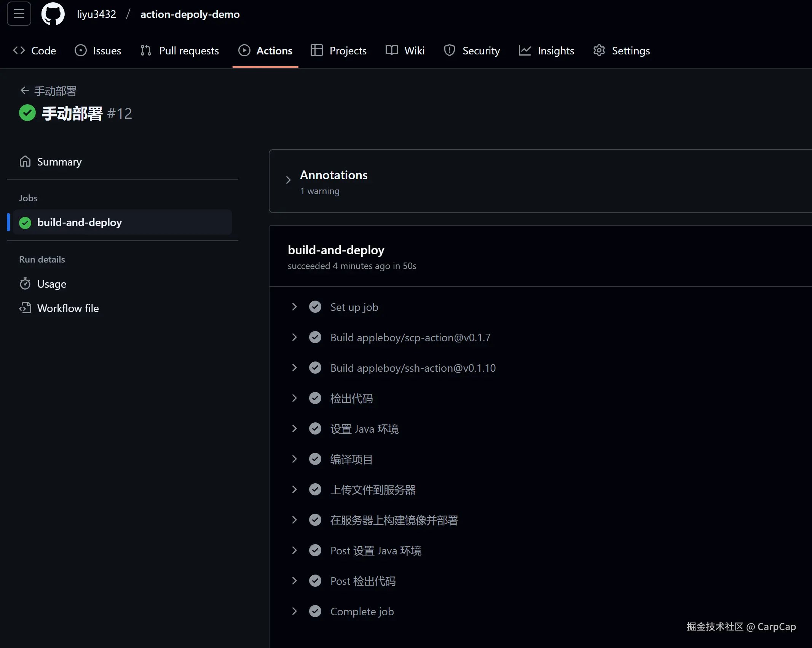Image resolution: width=812 pixels, height=648 pixels.
Task: Click the 设置 Java 环境 step row
Action: (364, 429)
